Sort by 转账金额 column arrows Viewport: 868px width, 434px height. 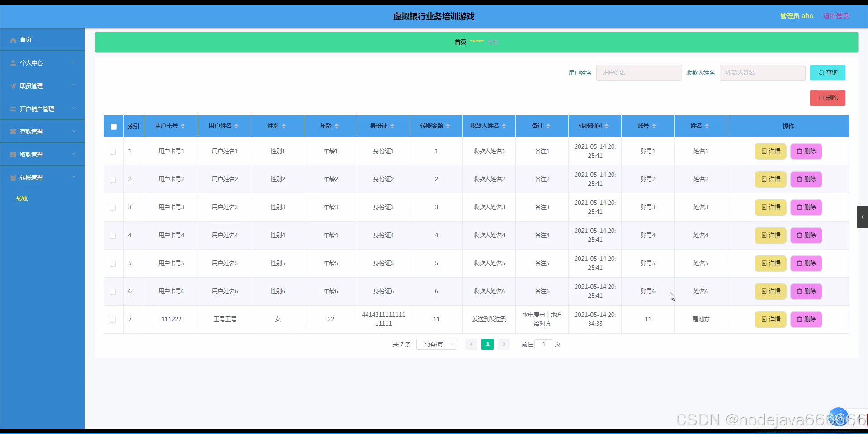pyautogui.click(x=448, y=126)
